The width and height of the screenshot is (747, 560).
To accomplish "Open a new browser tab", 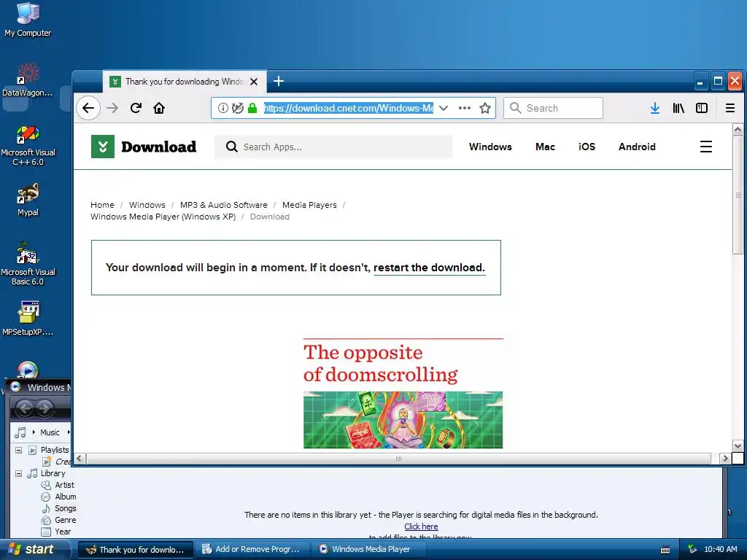I will point(279,82).
